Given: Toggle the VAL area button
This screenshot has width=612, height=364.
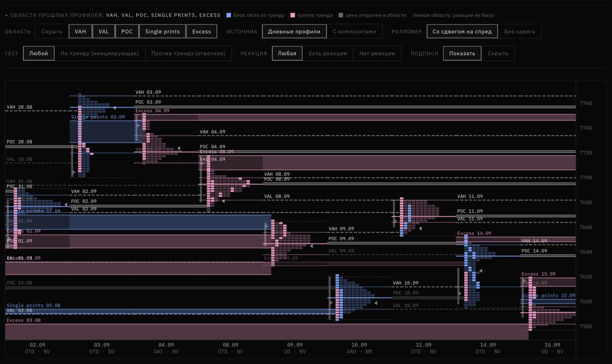Looking at the screenshot, I should (103, 31).
